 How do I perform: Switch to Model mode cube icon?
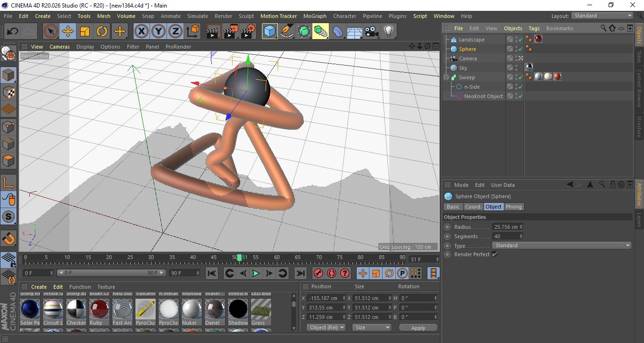tap(9, 75)
